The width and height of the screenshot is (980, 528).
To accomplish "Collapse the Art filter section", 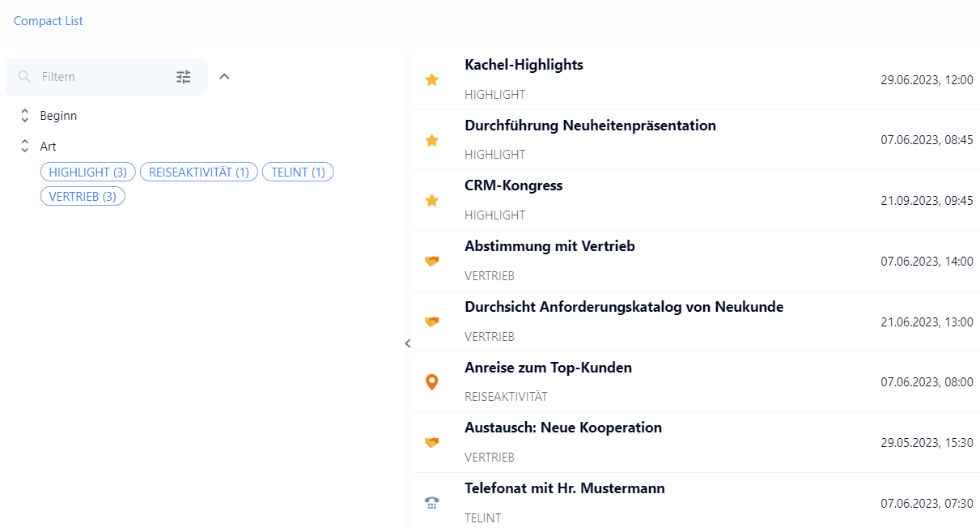I will 25,147.
